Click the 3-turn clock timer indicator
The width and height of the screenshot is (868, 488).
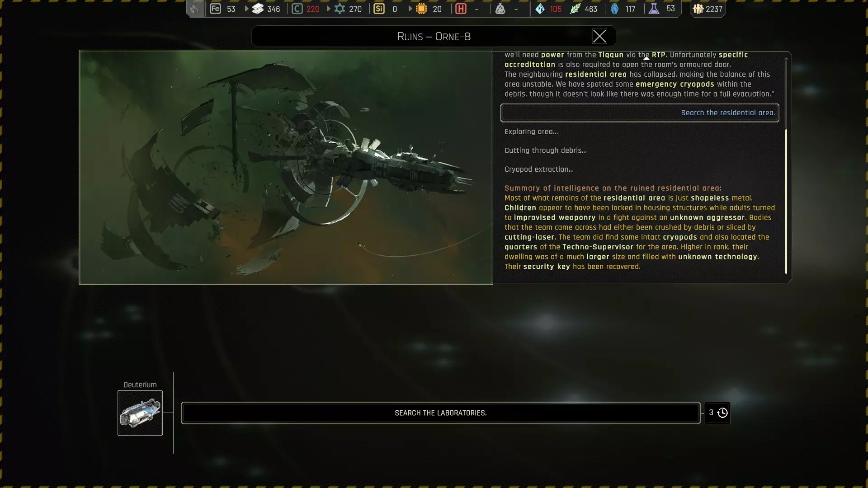[x=717, y=413]
